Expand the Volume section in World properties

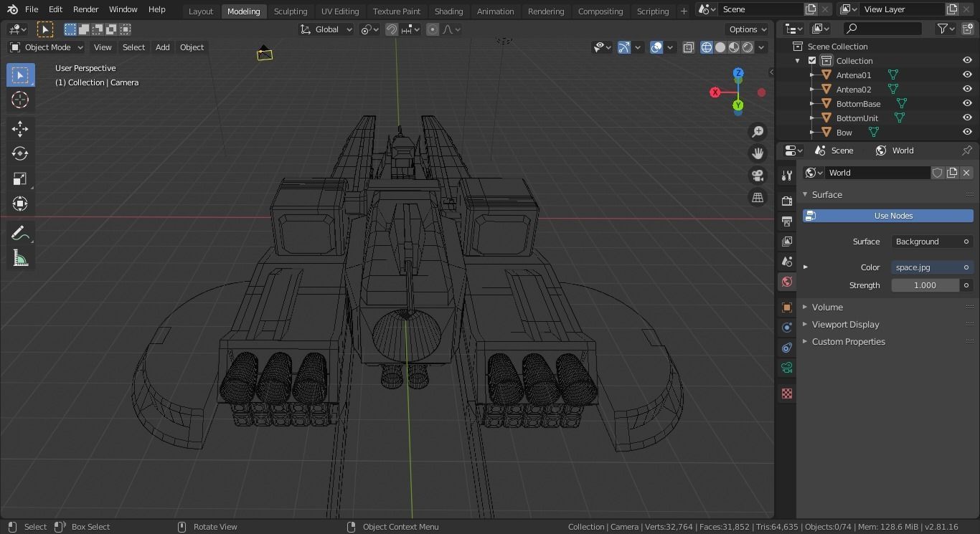(x=827, y=307)
